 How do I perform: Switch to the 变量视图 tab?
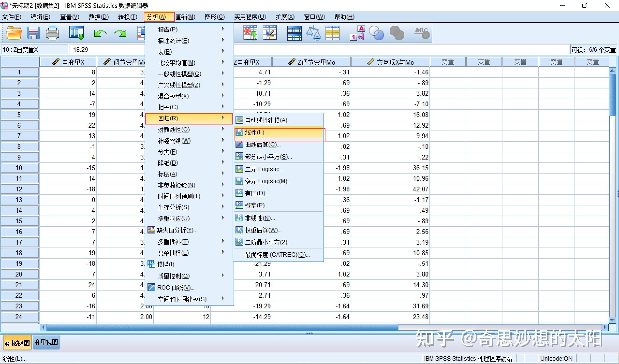(46, 342)
